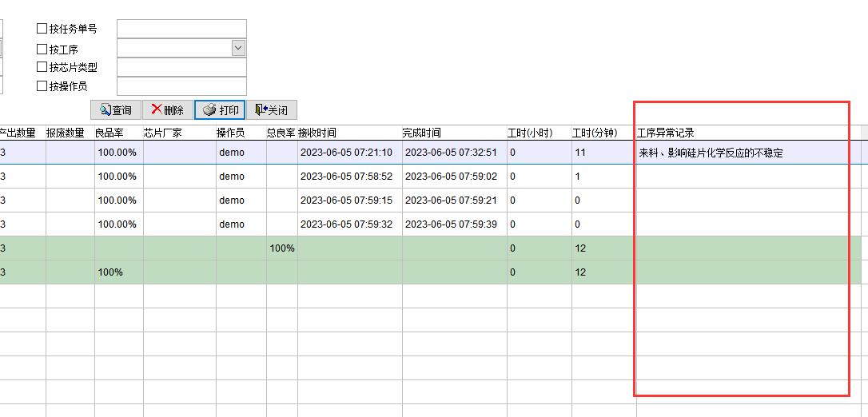Focus the 芯片类型 input box
This screenshot has width=868, height=417.
click(181, 68)
